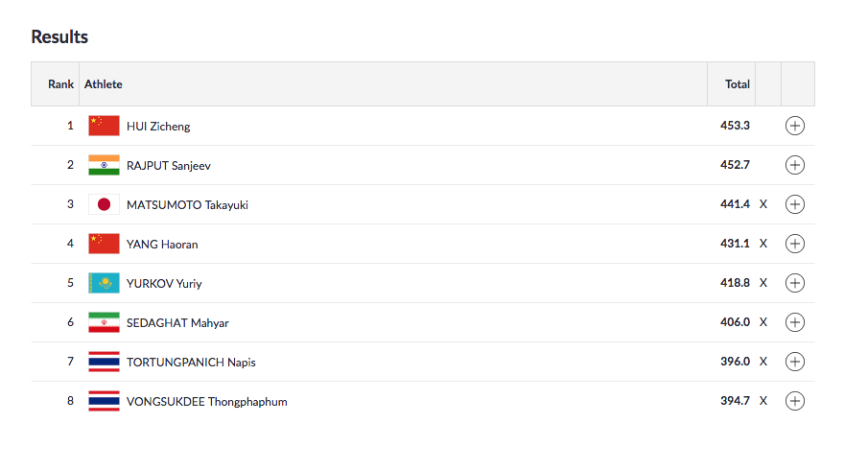Click the Thailand flag beside TORTUNGPANICH Napis

coord(104,362)
